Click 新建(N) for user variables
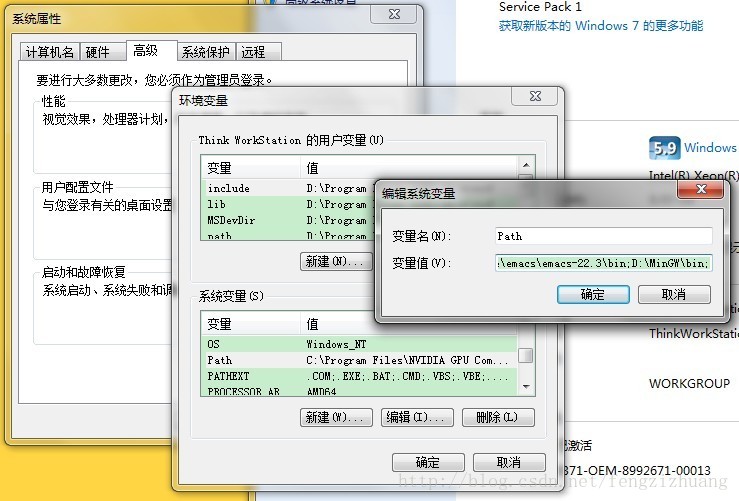739x501 pixels. click(x=336, y=261)
